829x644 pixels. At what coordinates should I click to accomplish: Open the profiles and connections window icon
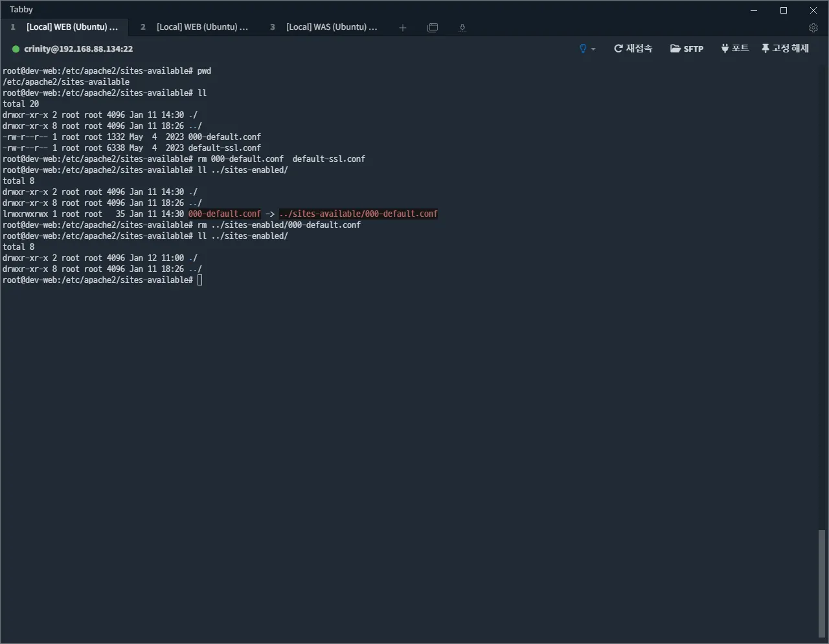coord(433,27)
